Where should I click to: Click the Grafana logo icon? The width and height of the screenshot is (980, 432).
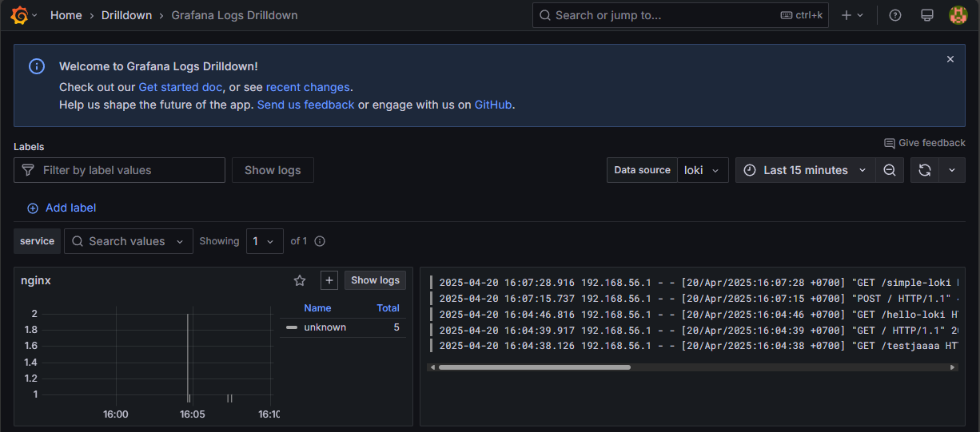pos(21,15)
